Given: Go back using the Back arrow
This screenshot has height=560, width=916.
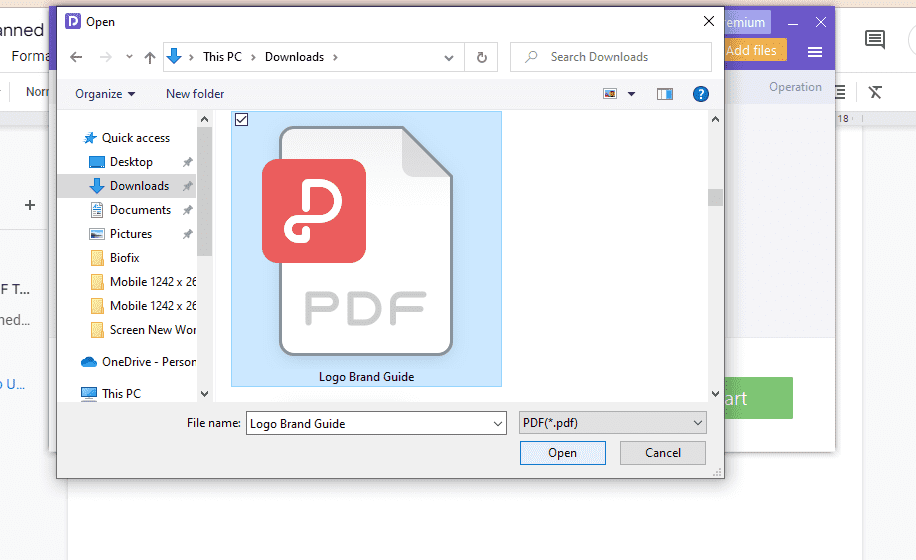Looking at the screenshot, I should (x=76, y=57).
